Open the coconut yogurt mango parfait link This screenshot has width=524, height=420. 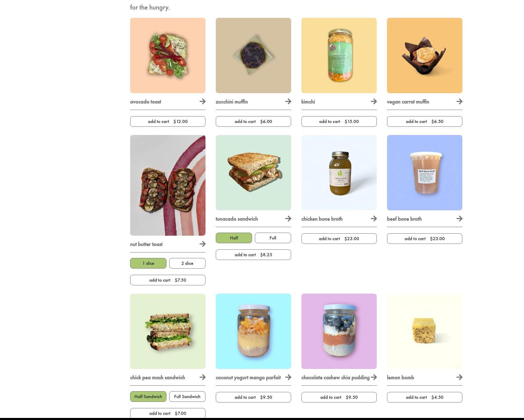[248, 378]
